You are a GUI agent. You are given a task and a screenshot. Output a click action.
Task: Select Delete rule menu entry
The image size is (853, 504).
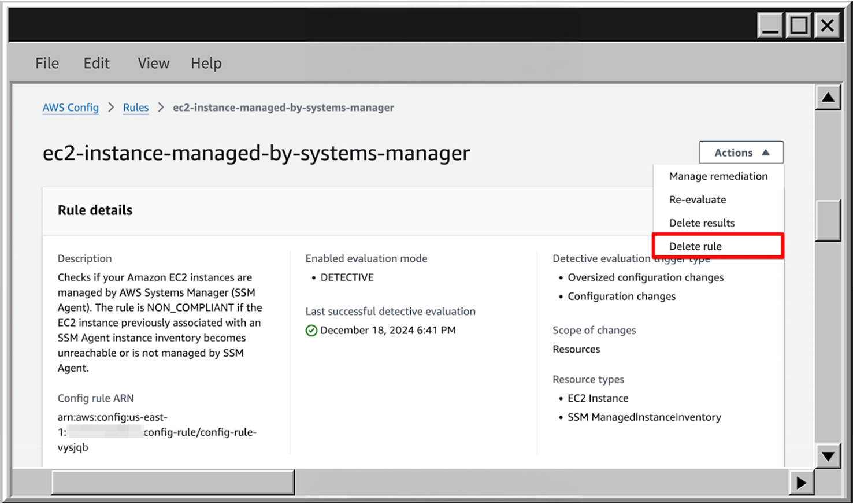pos(718,246)
